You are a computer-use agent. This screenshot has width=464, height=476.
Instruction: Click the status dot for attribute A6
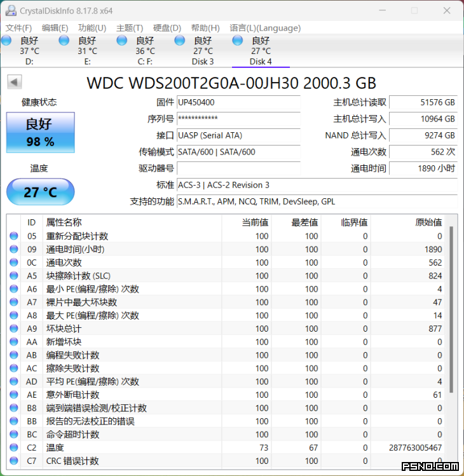coord(13,289)
